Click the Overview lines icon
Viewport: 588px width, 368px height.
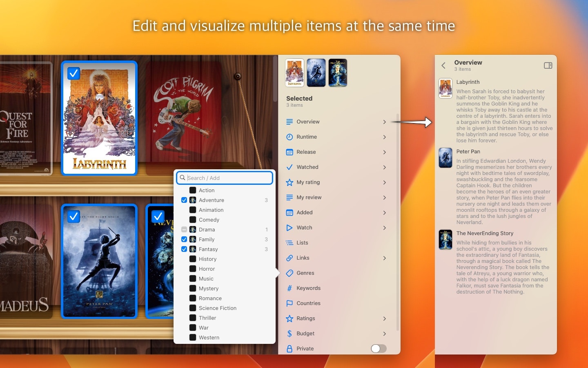[x=290, y=122]
